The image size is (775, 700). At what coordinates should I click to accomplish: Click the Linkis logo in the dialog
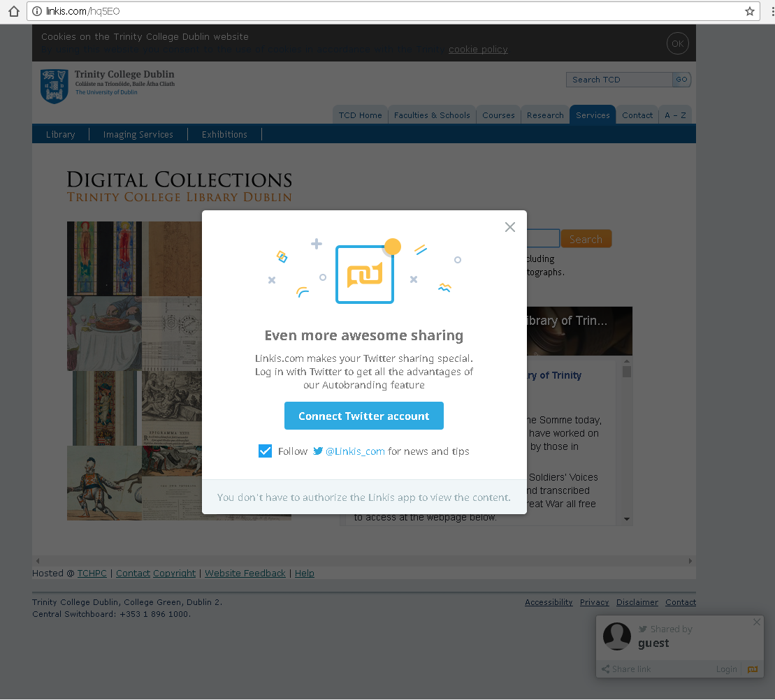[364, 274]
